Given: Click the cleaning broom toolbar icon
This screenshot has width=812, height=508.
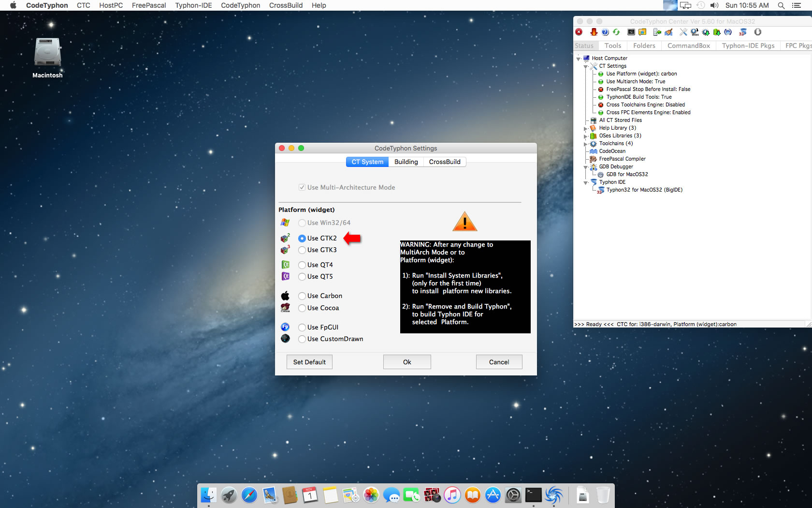Looking at the screenshot, I should click(x=668, y=32).
